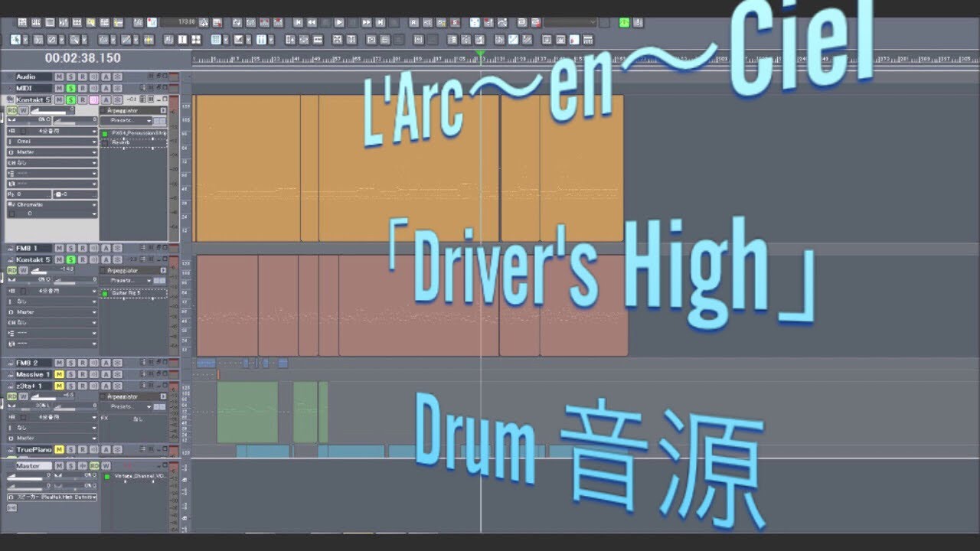The image size is (980, 551).
Task: Click the Archive A button on Audio track
Action: pyautogui.click(x=106, y=77)
